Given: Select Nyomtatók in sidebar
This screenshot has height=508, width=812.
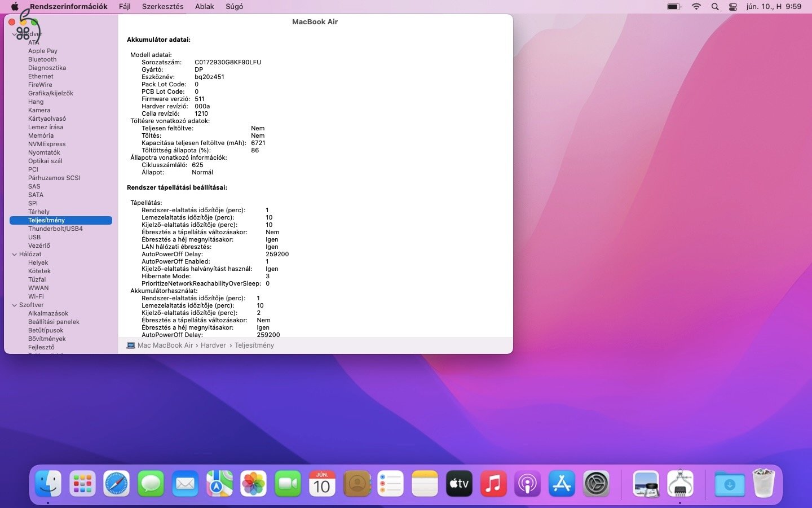Looking at the screenshot, I should click(x=44, y=152).
